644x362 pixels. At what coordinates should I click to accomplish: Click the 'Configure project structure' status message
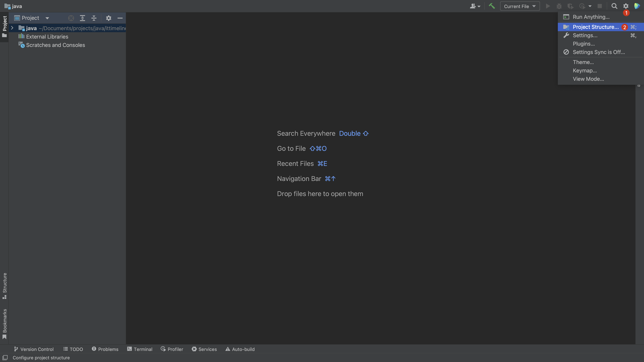click(41, 357)
